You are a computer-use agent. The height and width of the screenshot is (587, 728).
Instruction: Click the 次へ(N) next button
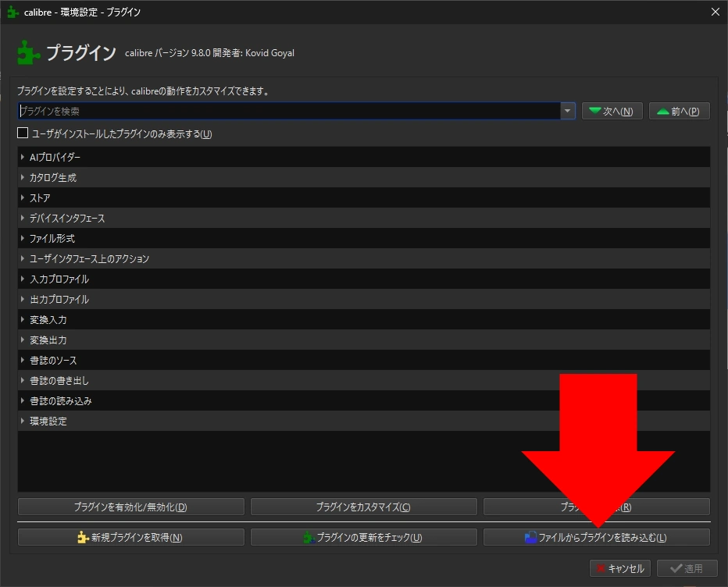point(612,111)
